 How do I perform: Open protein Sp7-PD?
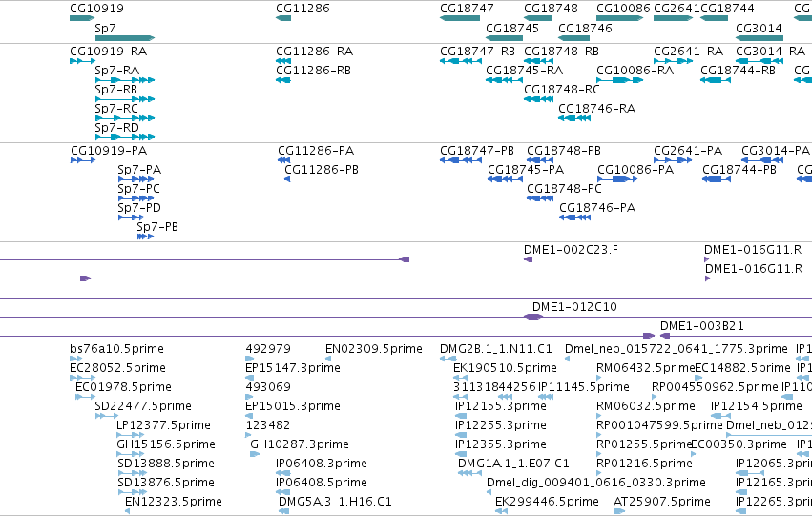click(x=139, y=208)
